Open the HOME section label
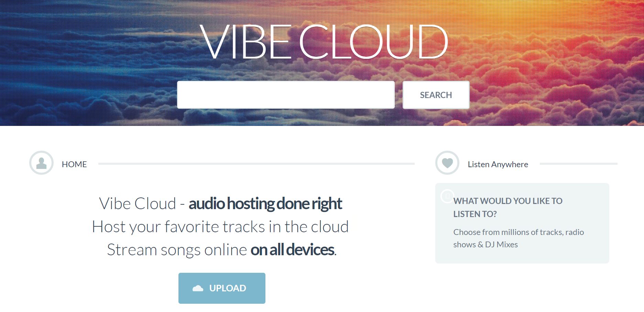Image resolution: width=644 pixels, height=312 pixels. coord(74,164)
